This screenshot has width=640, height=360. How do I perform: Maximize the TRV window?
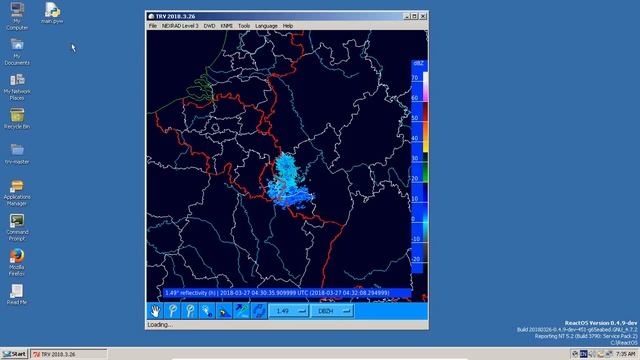(414, 16)
